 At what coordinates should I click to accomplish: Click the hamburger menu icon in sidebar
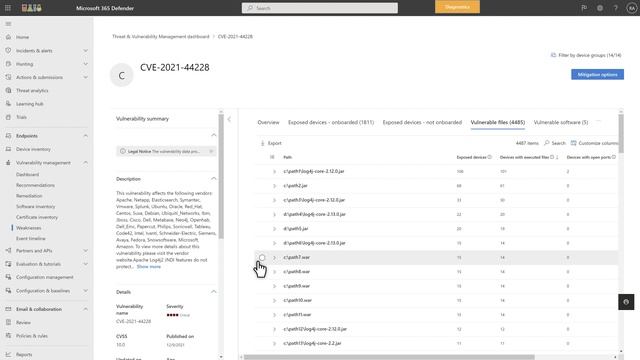tap(8, 24)
